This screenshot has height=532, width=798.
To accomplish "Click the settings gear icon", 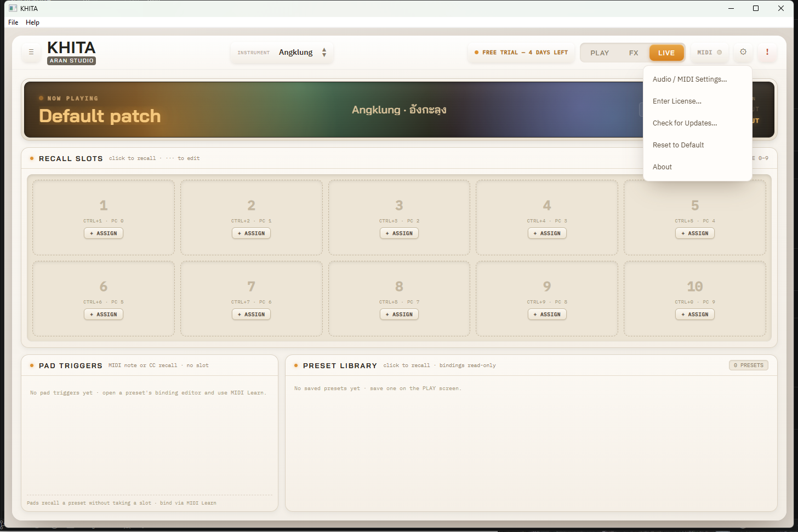I will pos(743,52).
